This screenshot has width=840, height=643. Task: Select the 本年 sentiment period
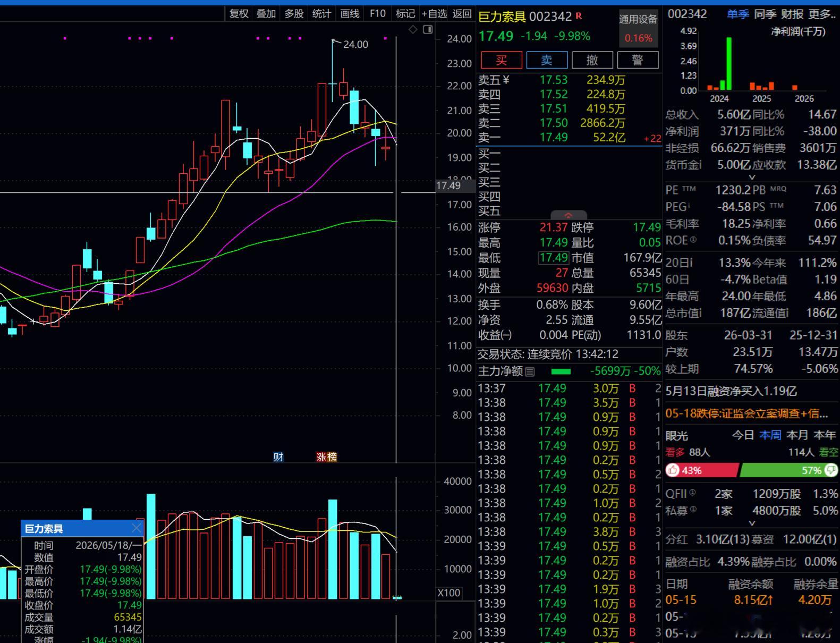pos(825,435)
